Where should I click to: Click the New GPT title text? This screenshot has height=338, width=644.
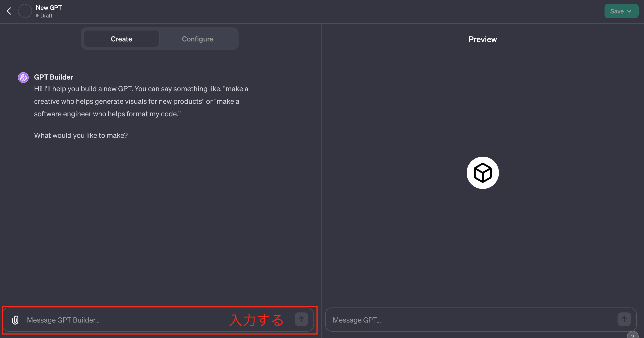tap(49, 8)
